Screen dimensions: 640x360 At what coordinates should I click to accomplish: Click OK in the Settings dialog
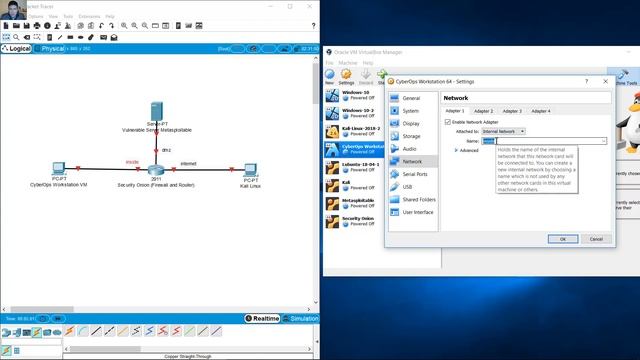point(563,239)
